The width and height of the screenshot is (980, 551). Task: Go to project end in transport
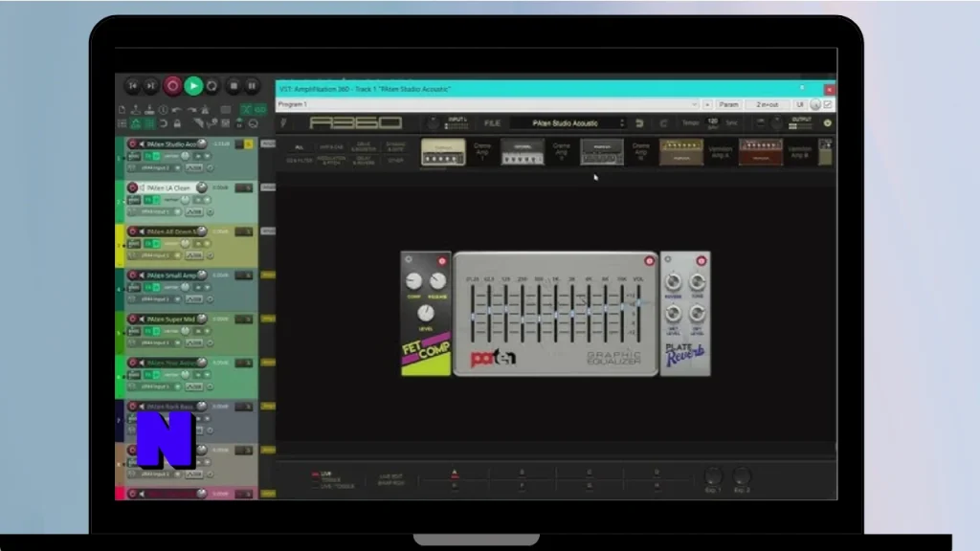click(150, 85)
